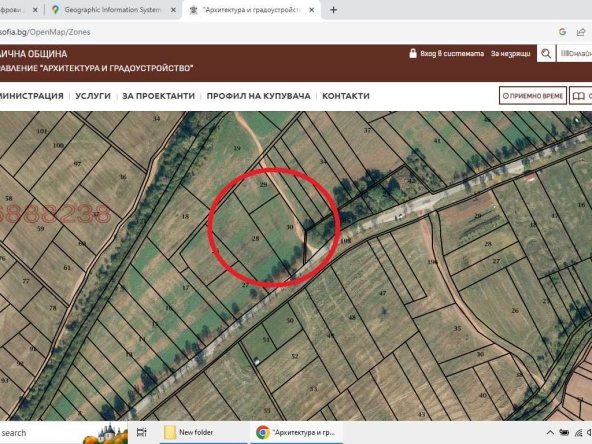Click parcel 18 on the map

pyautogui.click(x=185, y=216)
